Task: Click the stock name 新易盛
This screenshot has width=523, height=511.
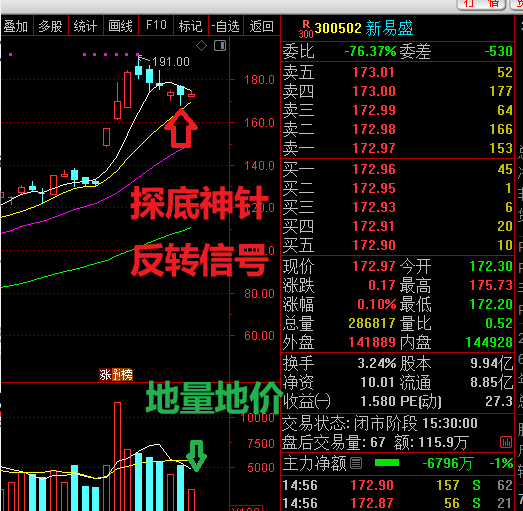Action: pyautogui.click(x=390, y=28)
